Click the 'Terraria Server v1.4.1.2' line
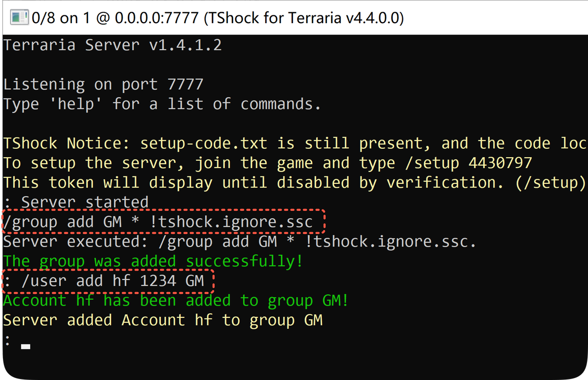The image size is (588, 380). (112, 45)
